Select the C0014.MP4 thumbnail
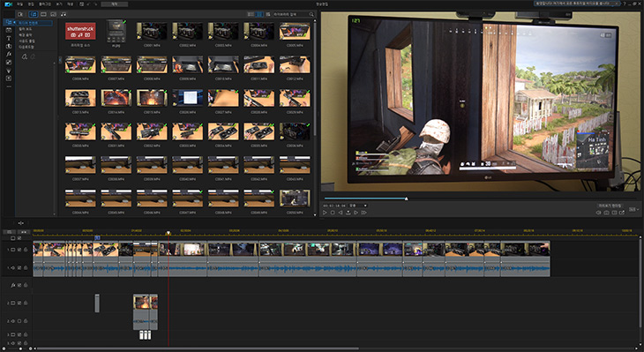 tap(116, 98)
